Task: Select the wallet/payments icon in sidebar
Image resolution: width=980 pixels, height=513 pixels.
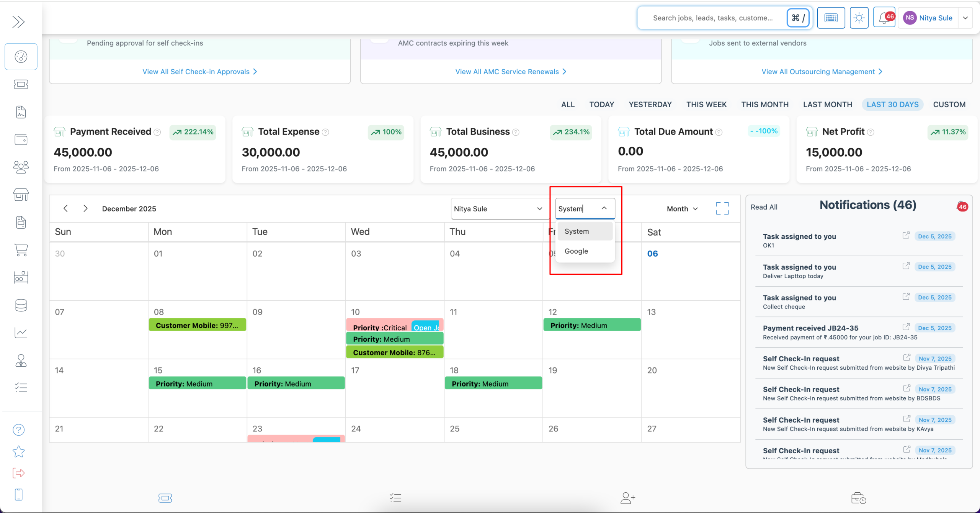Action: pos(21,139)
